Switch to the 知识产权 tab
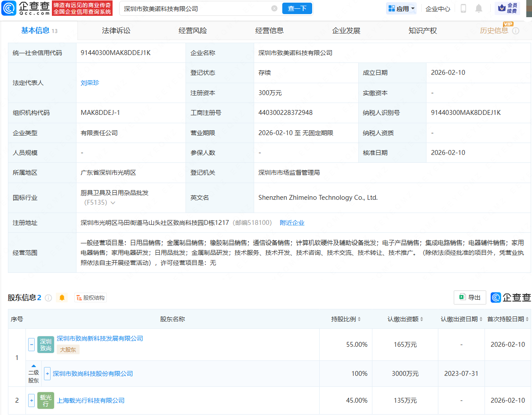The image size is (532, 415). [x=423, y=31]
